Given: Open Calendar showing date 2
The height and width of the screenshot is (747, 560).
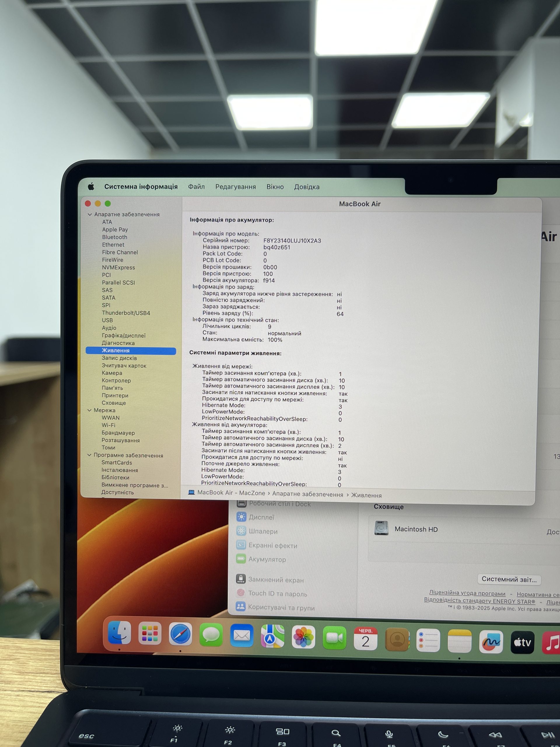Looking at the screenshot, I should pos(365,638).
